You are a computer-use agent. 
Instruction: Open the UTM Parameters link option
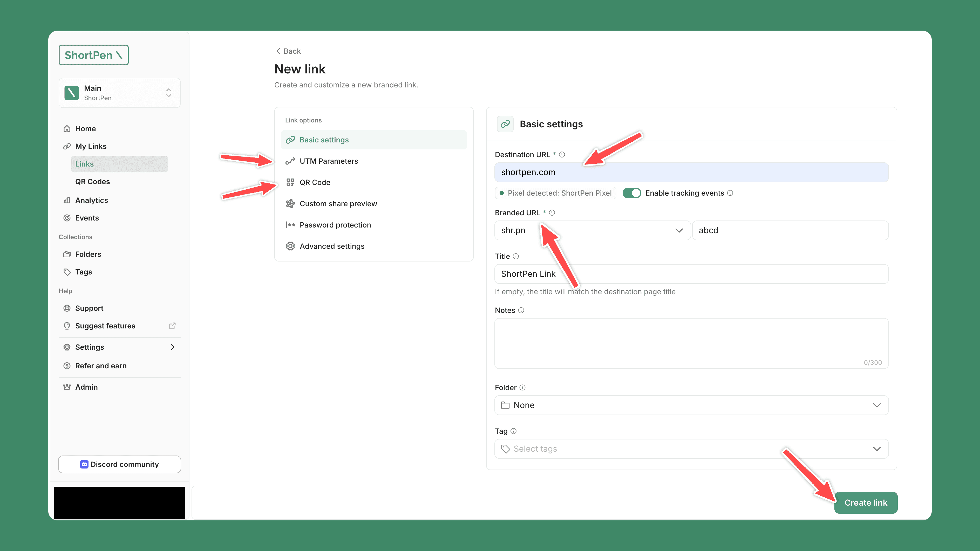click(373, 161)
